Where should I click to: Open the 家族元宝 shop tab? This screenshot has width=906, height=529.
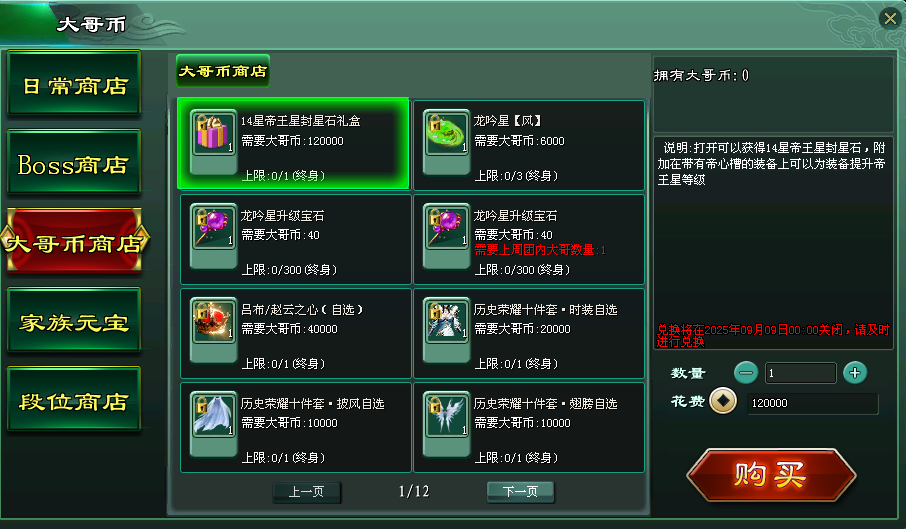tap(74, 321)
